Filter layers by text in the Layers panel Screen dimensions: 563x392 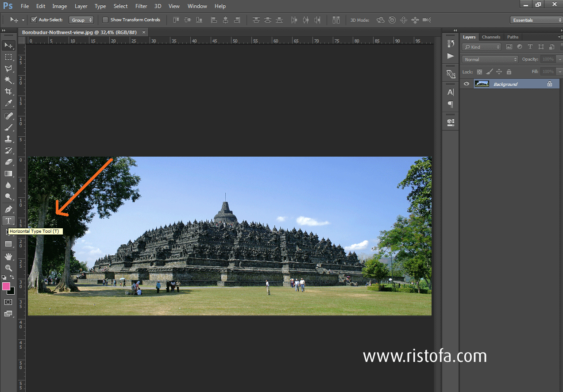click(x=529, y=46)
